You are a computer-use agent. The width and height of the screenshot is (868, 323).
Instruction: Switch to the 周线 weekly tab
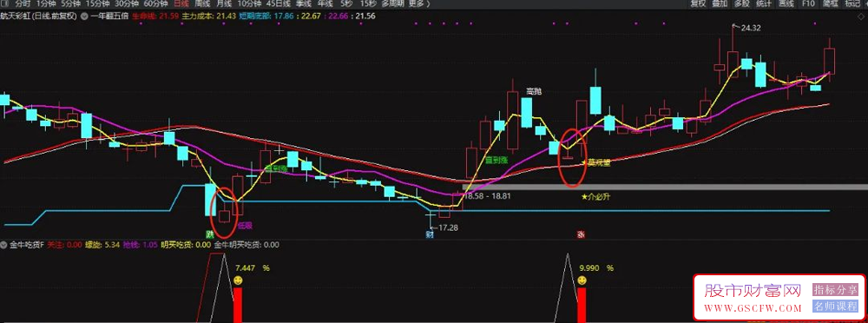point(202,3)
